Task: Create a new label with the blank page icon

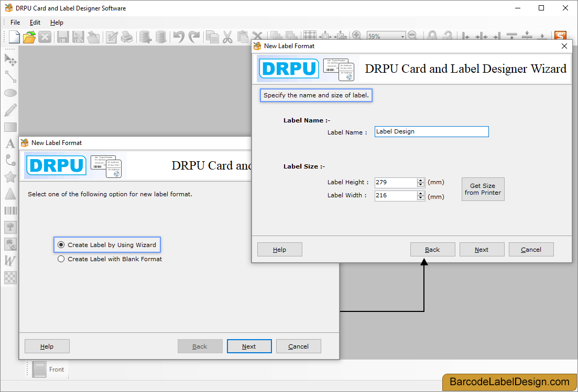Action: [14, 37]
